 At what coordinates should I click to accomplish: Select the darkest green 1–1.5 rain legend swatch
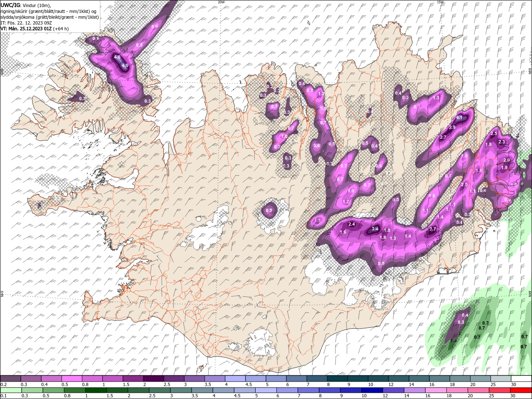[96, 390]
